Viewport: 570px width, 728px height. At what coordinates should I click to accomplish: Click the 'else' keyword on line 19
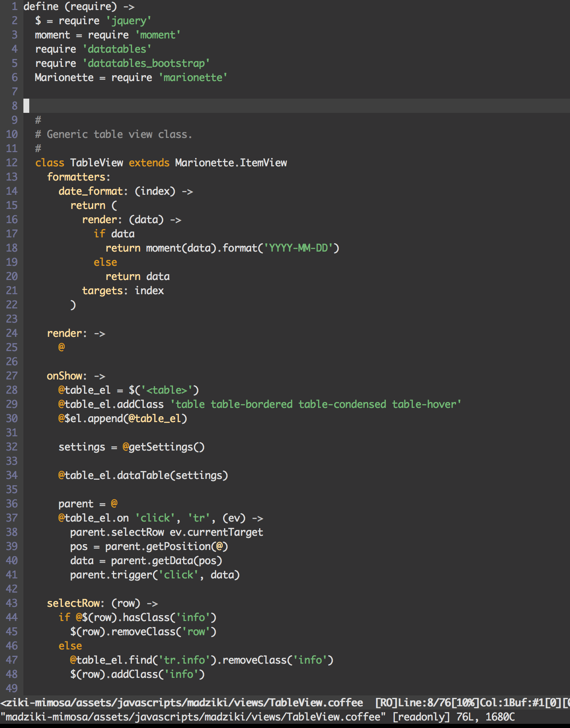(x=105, y=262)
